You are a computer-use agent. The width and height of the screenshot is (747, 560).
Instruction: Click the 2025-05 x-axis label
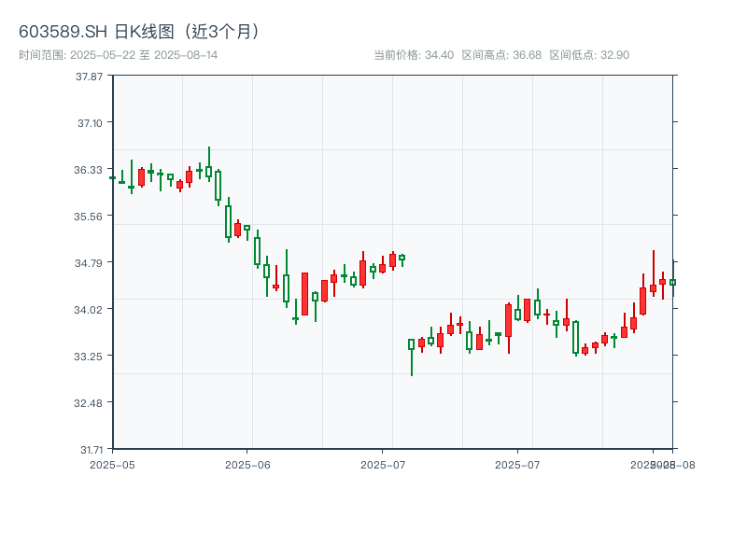click(113, 464)
